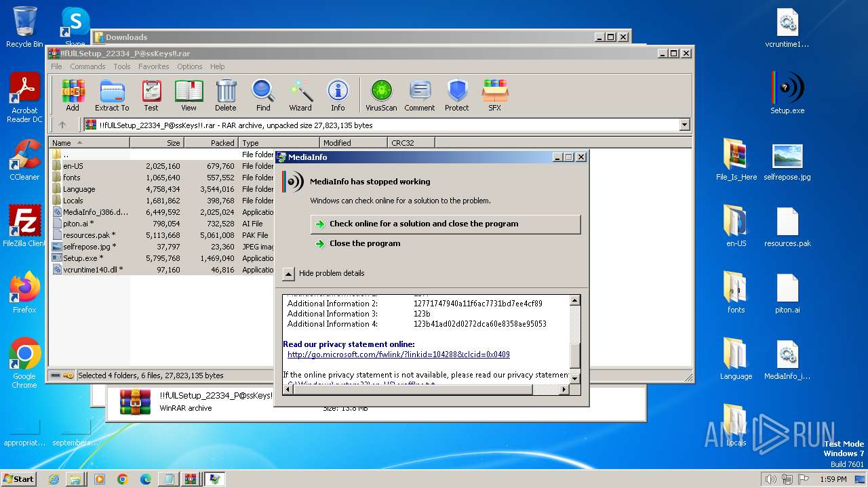Select the Language folder row in archive
This screenshot has width=868, height=488.
(x=161, y=189)
